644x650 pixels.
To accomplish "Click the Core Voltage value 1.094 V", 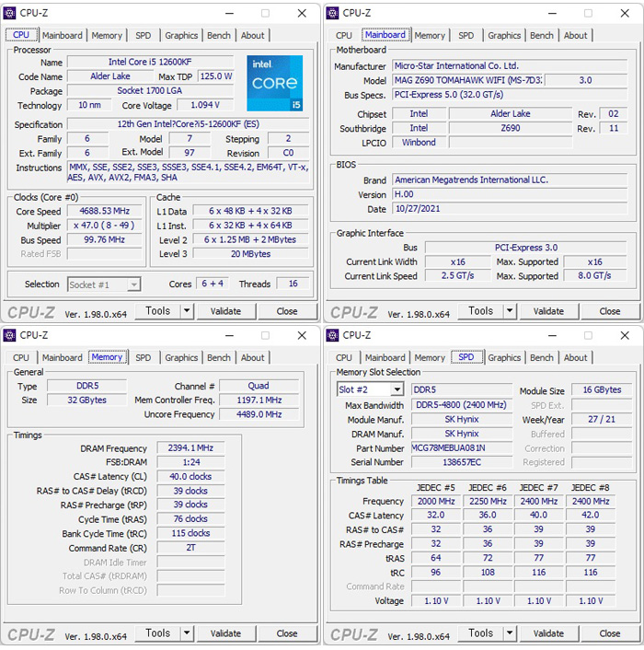I will point(205,105).
